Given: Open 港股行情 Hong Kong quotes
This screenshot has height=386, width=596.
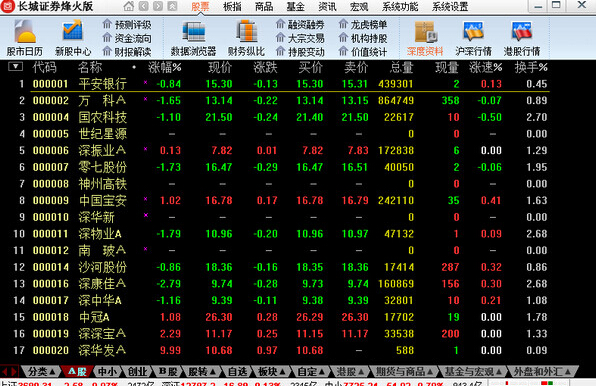Looking at the screenshot, I should (522, 38).
